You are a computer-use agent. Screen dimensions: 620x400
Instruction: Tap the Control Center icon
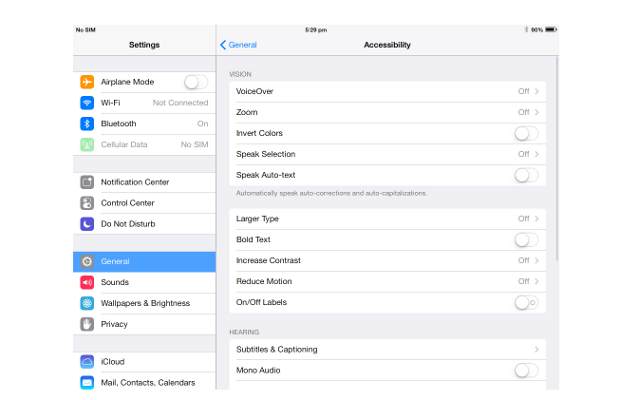coord(87,203)
